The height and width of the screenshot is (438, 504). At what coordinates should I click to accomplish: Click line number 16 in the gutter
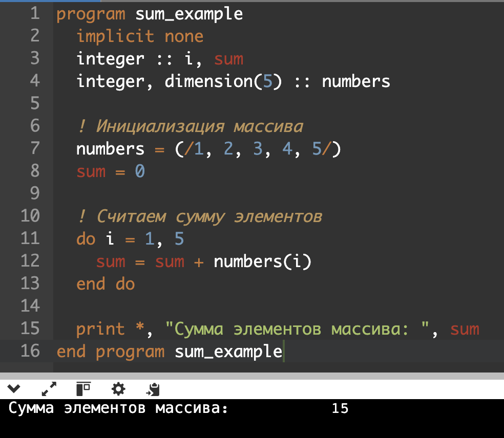pyautogui.click(x=30, y=352)
